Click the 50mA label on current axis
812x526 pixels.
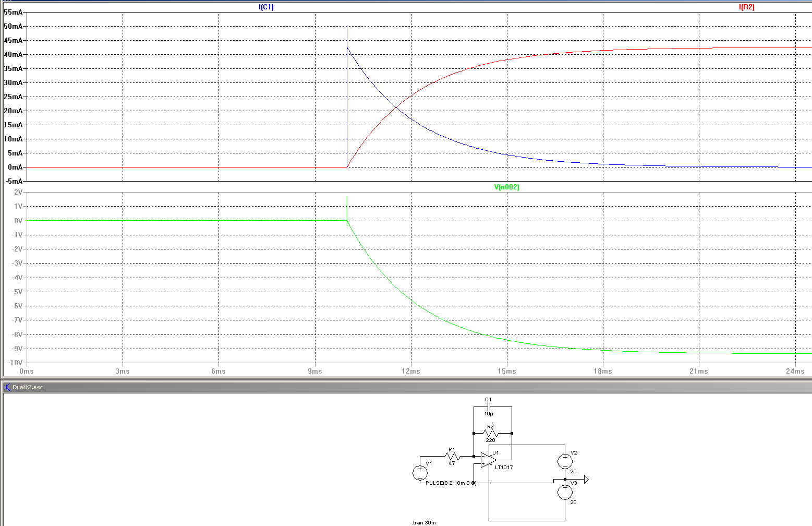click(x=13, y=26)
